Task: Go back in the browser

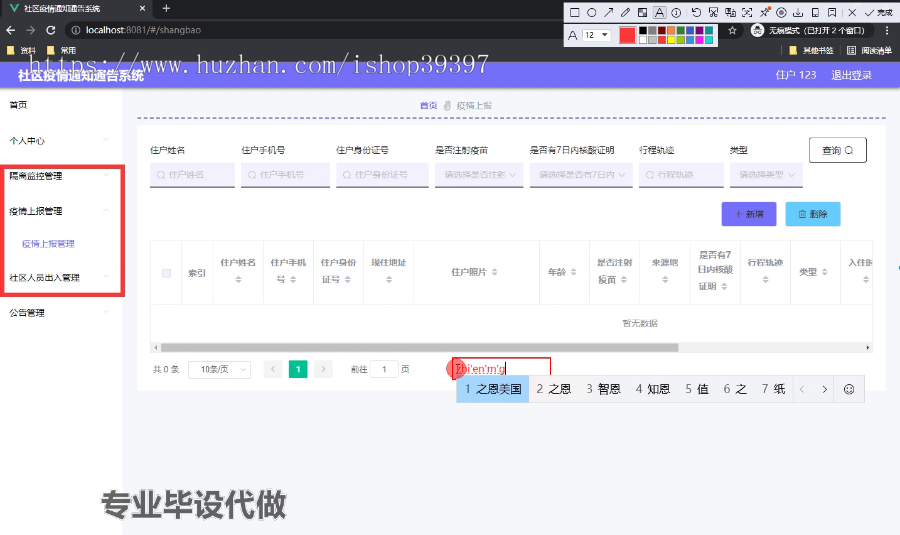Action: (10, 30)
